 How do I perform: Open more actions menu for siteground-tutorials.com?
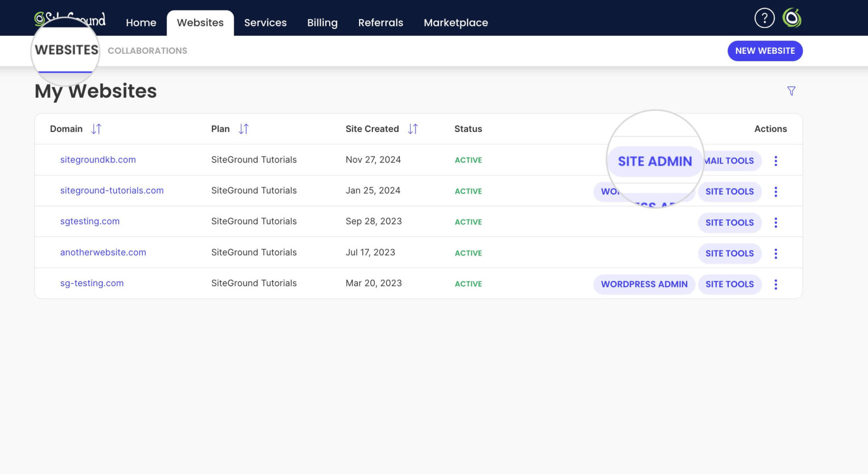tap(775, 192)
